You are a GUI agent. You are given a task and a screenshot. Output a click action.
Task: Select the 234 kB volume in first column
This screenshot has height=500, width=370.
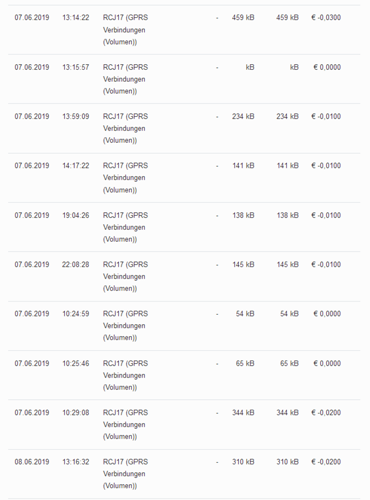tap(243, 117)
